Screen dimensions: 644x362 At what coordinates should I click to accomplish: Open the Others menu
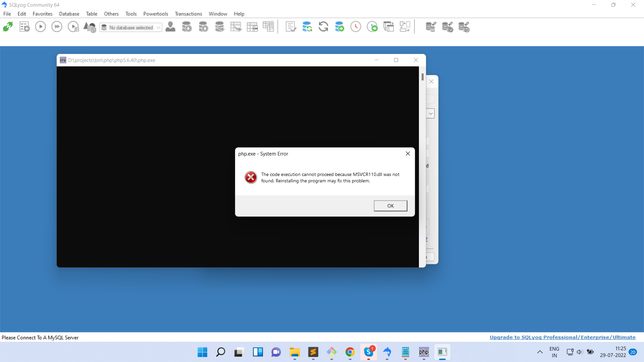[x=111, y=14]
